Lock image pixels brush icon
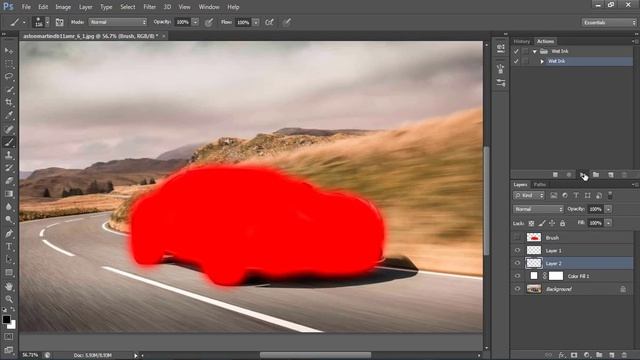This screenshot has height=360, width=640. click(x=542, y=223)
